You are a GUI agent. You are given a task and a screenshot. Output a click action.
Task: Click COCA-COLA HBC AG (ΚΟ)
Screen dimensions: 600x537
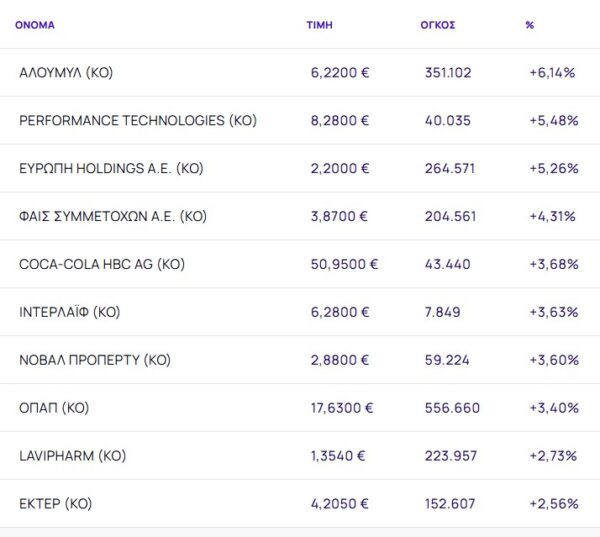[x=102, y=264]
